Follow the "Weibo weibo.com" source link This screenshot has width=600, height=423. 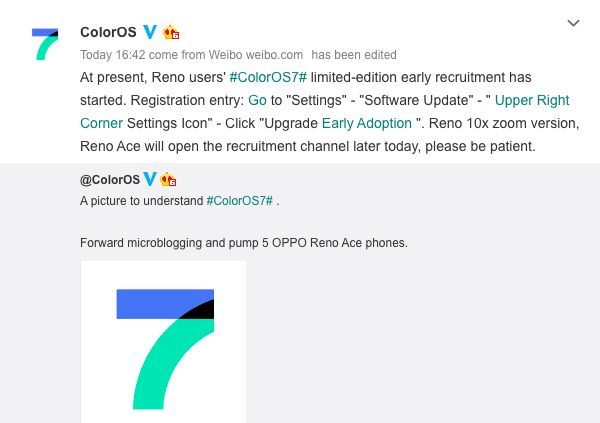pos(265,55)
